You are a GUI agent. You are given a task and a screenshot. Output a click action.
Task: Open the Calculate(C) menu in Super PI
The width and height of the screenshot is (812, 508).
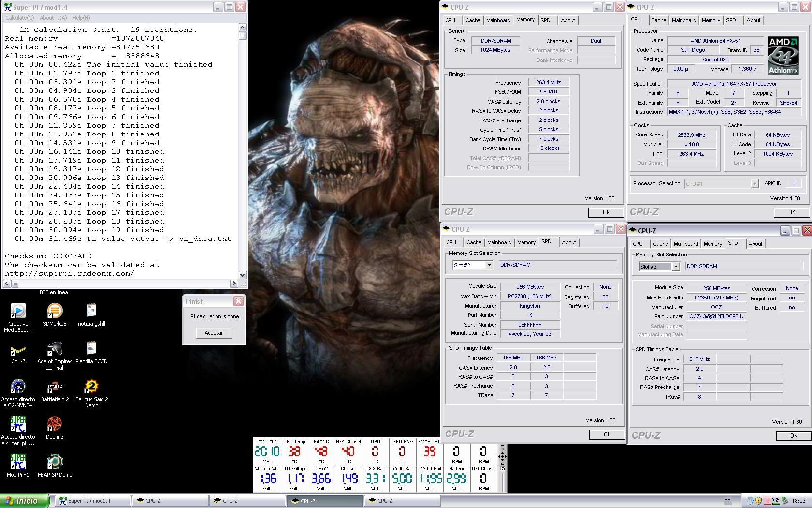pos(19,18)
